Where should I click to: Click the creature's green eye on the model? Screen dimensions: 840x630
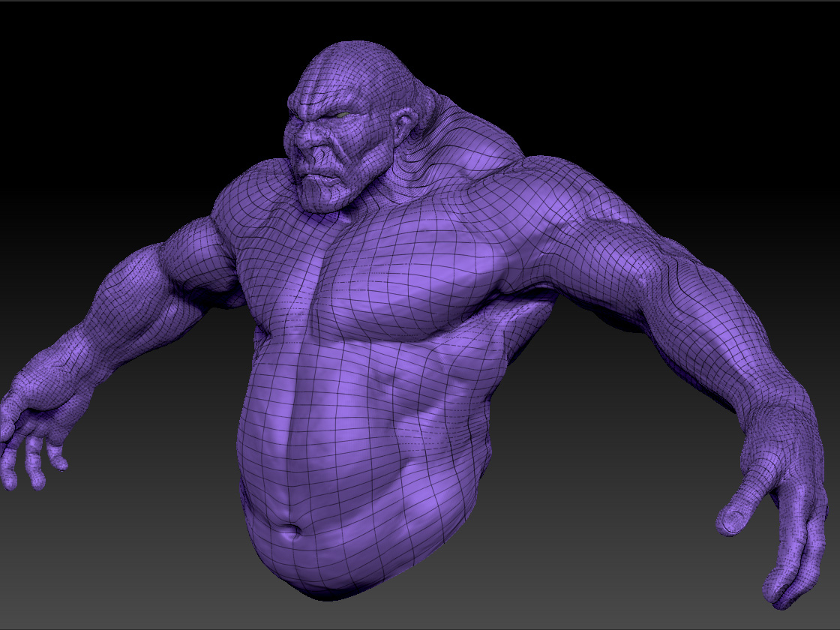tap(342, 114)
